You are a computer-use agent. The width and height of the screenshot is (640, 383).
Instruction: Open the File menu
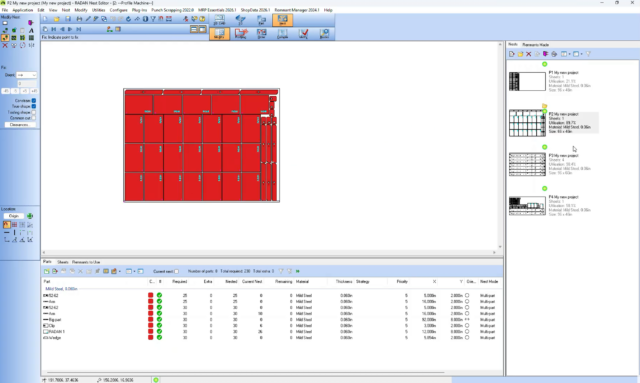(5, 10)
